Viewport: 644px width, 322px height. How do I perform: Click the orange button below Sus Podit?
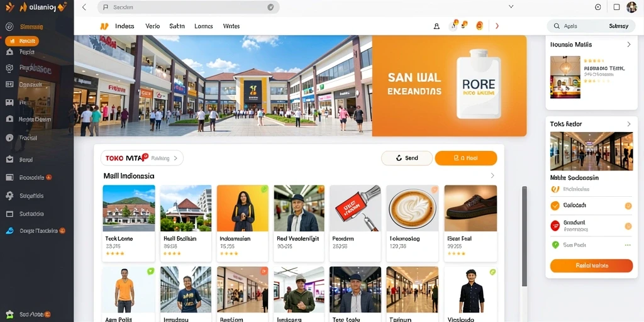pyautogui.click(x=591, y=266)
